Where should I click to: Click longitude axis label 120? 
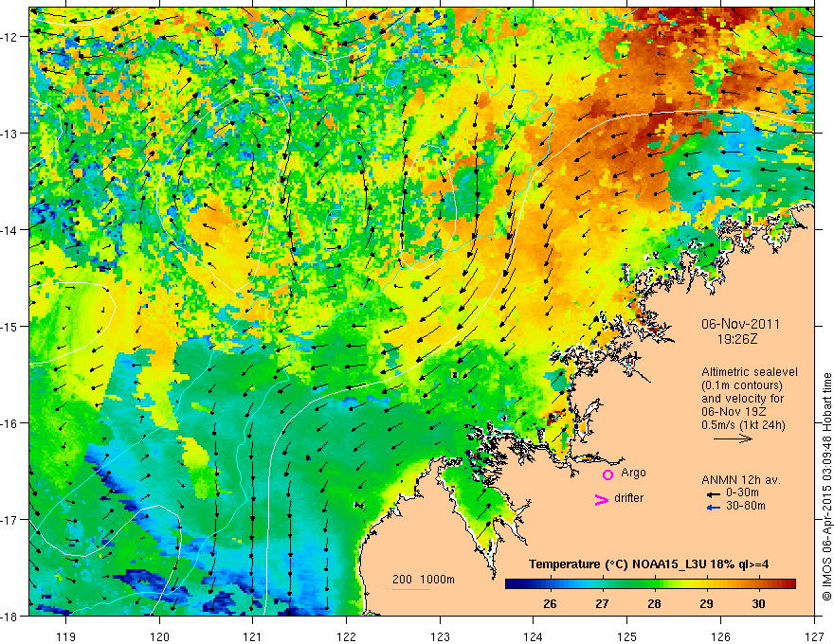[x=159, y=636]
